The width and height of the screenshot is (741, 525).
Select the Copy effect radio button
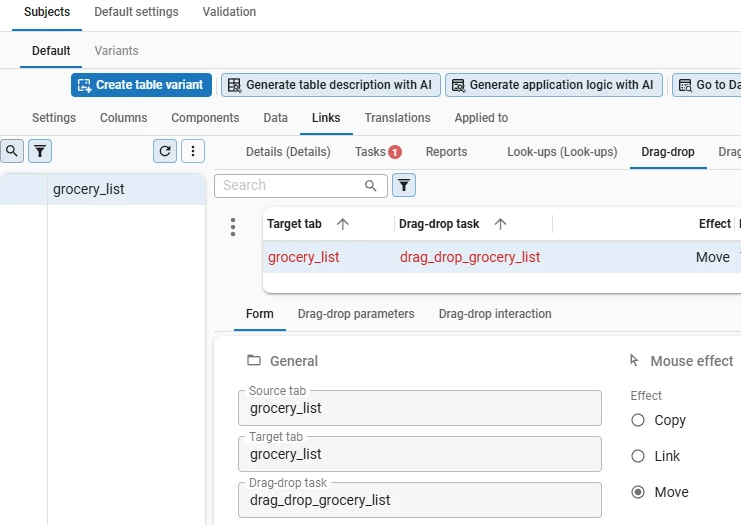pos(638,420)
